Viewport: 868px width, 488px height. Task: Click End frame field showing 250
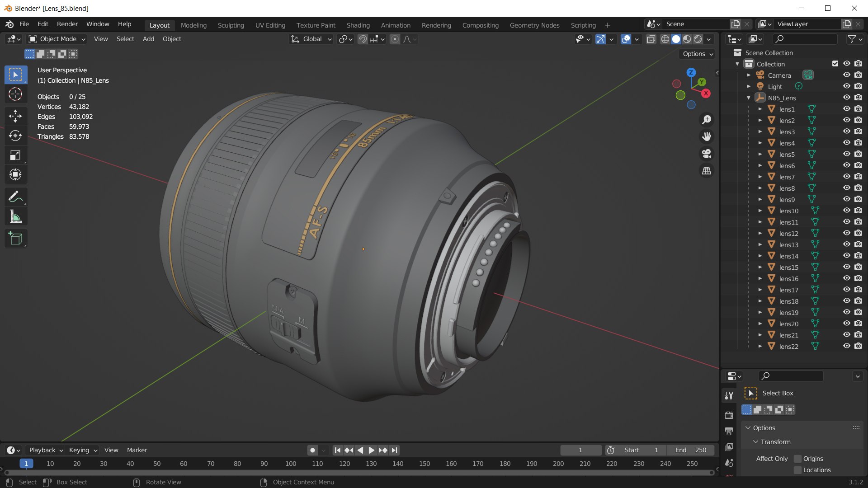690,450
